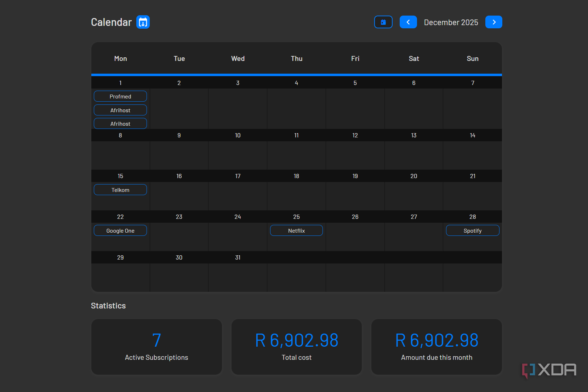Select date number 27 in the calendar
This screenshot has height=392, width=588.
[414, 217]
